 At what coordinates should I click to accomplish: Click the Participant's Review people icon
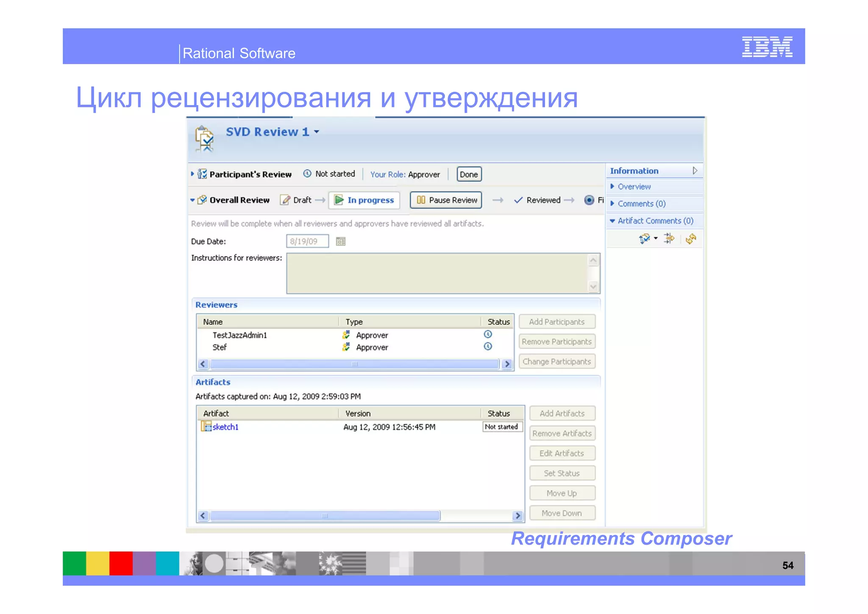point(202,174)
